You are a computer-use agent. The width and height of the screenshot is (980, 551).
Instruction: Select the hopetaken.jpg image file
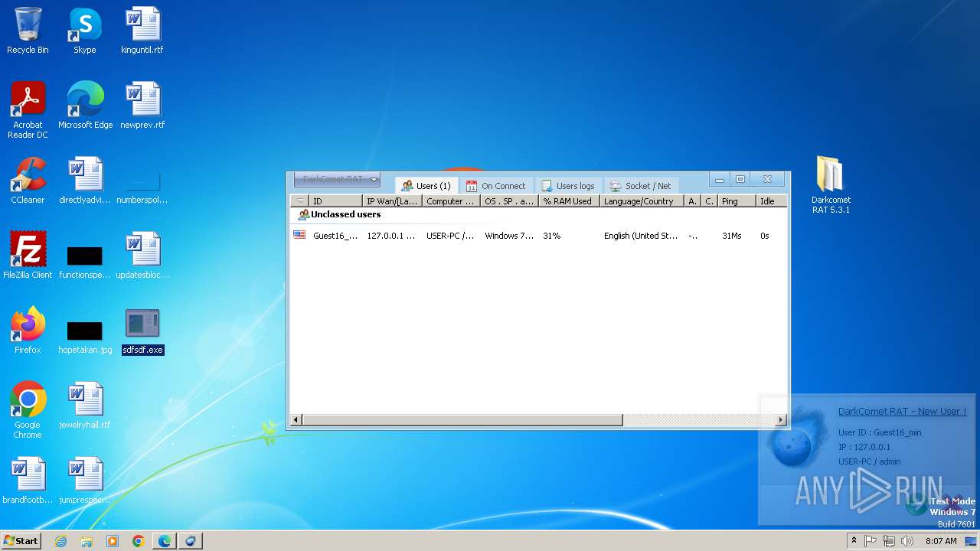point(85,337)
